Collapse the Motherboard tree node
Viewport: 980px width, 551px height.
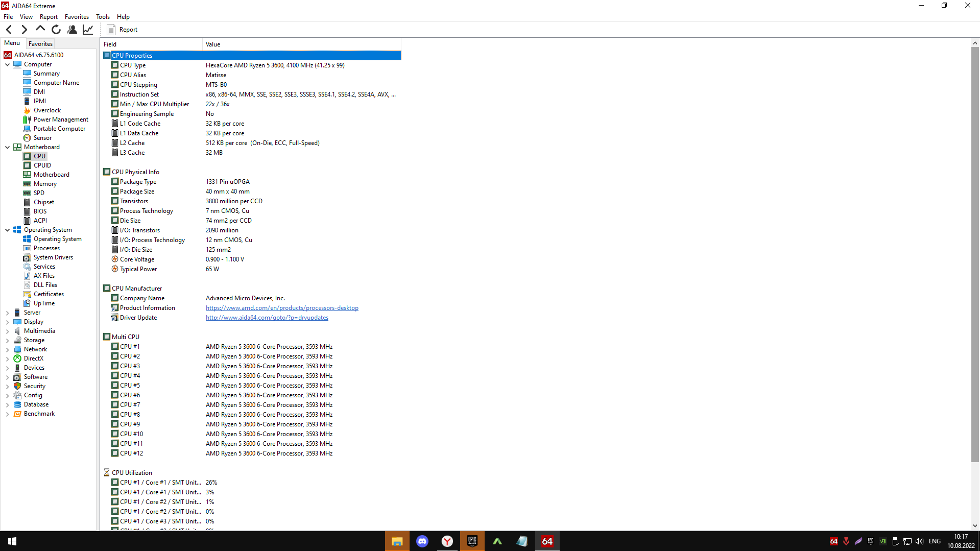coord(8,147)
